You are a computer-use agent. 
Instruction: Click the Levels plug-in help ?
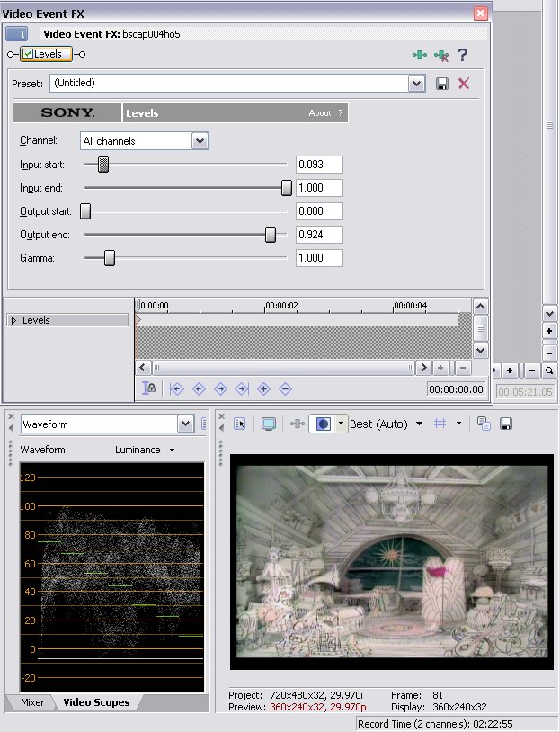341,113
